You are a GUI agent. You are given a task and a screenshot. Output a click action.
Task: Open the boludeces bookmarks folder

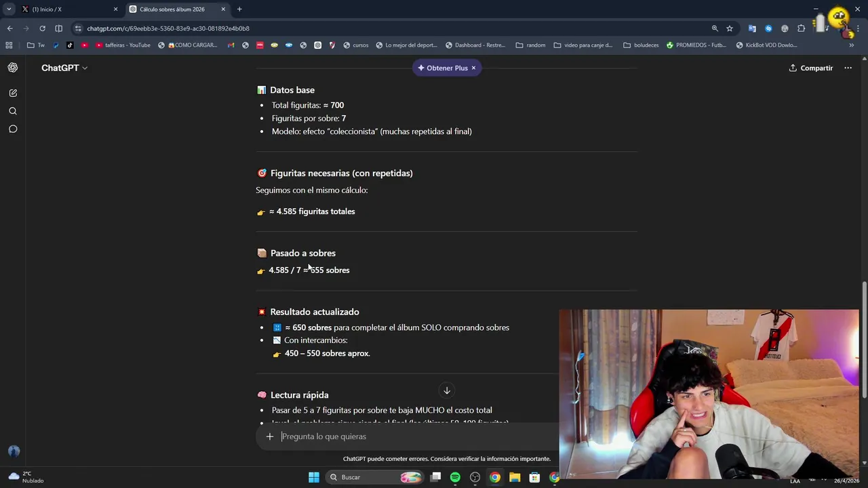click(641, 45)
